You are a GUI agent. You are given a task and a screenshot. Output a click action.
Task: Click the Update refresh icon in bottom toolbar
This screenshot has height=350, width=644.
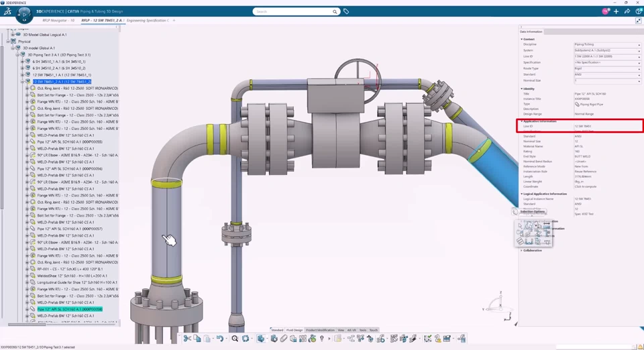(246, 339)
